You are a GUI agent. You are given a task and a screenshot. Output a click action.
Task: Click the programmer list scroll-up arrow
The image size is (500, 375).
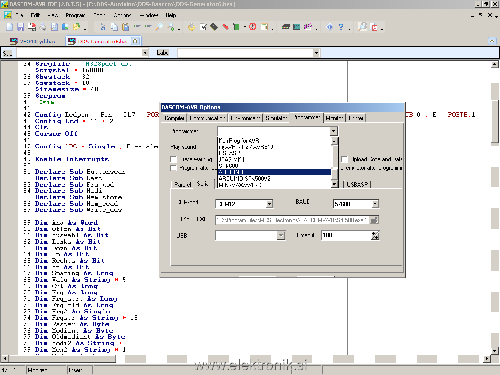(334, 141)
